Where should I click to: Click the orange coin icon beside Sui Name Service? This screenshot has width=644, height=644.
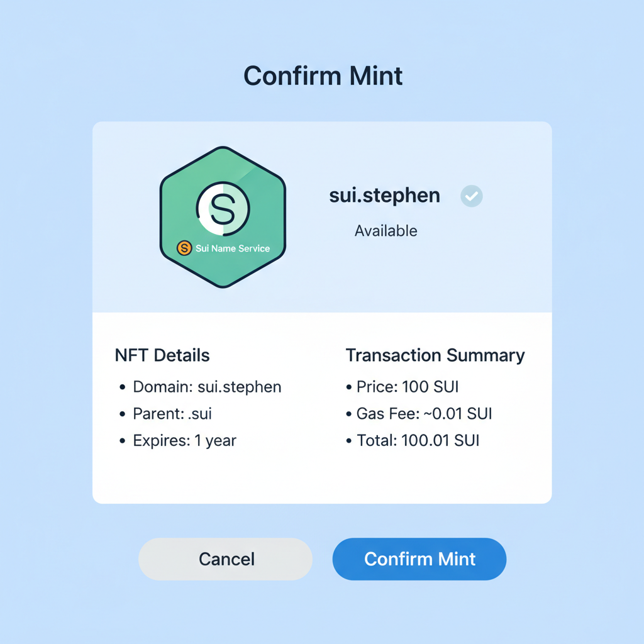[x=184, y=248]
